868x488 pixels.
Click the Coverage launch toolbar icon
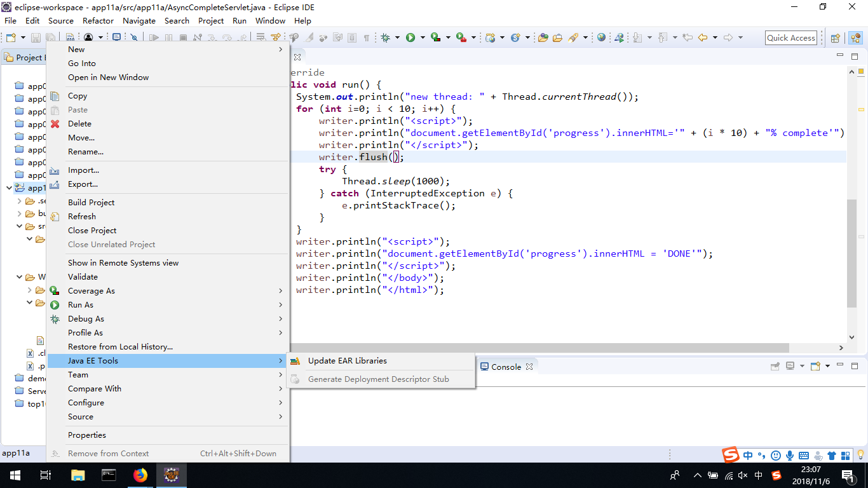[436, 37]
